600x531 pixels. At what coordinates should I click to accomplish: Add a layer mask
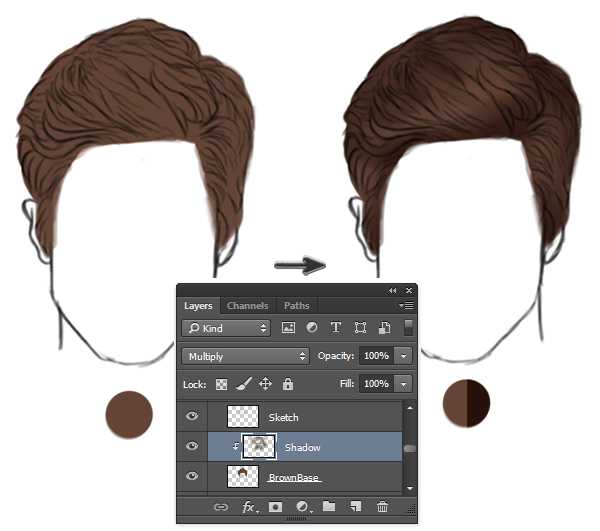275,507
